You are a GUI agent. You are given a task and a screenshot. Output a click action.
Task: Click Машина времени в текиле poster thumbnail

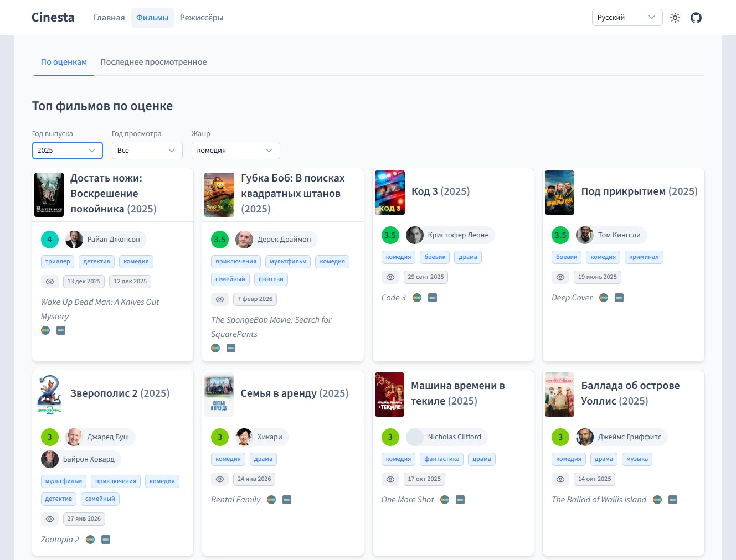click(390, 395)
